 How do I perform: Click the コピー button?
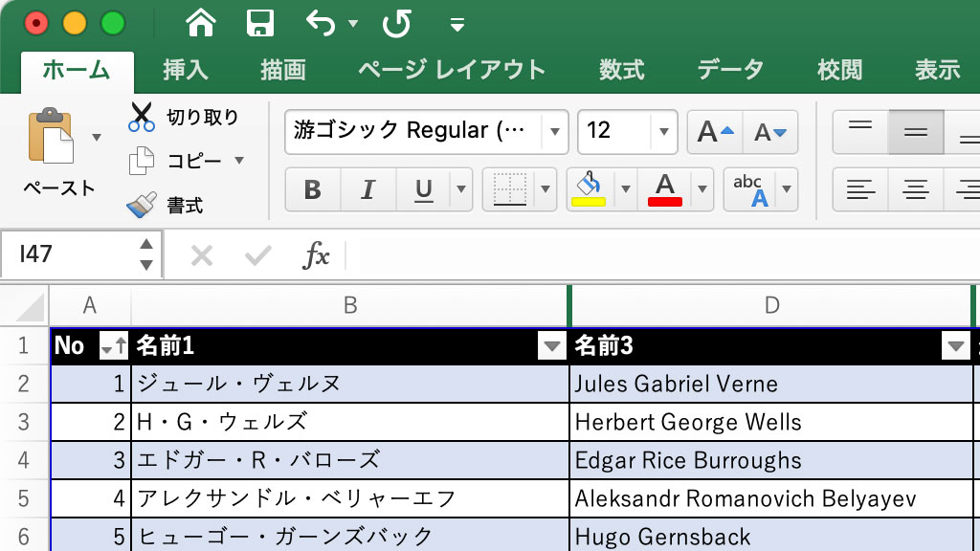(194, 161)
